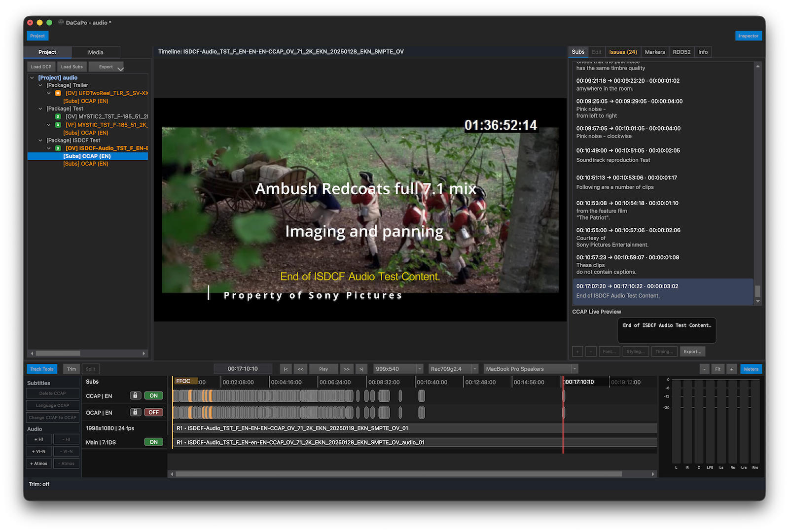Zoom in the timeline with plus button
This screenshot has width=789, height=532.
click(732, 369)
